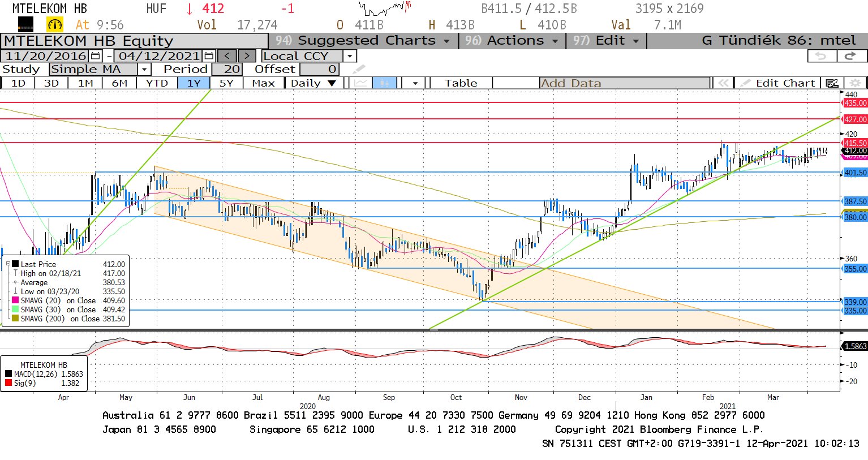868x460 pixels.
Task: Click the 339.00 blue price level label
Action: [855, 302]
